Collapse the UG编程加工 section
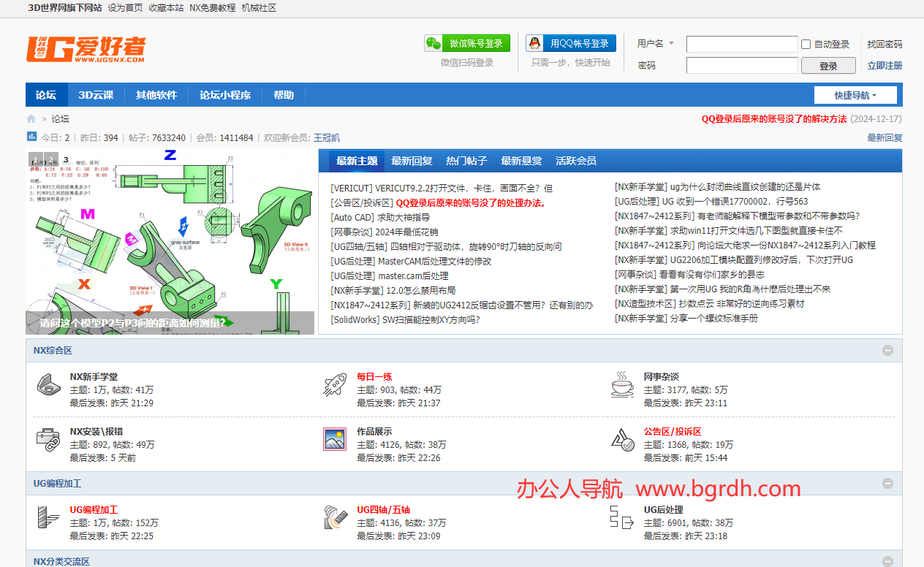Screen dimensions: 924x567 coord(887,483)
